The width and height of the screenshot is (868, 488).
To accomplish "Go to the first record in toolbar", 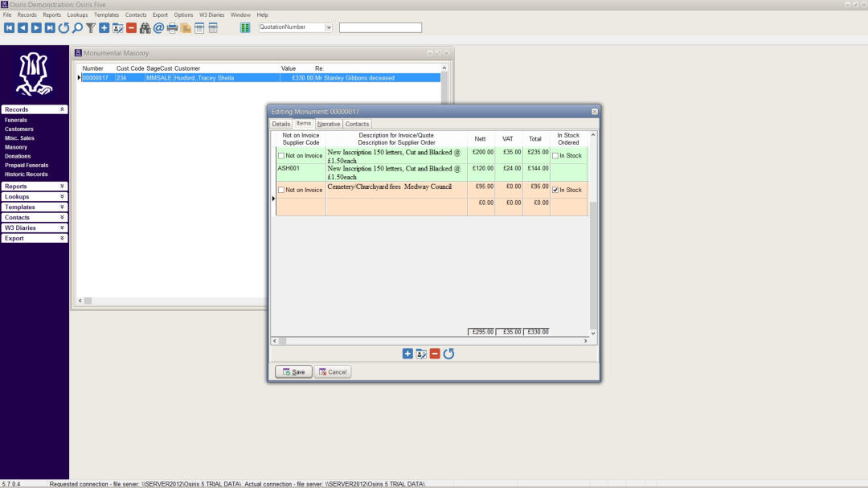I will click(9, 28).
